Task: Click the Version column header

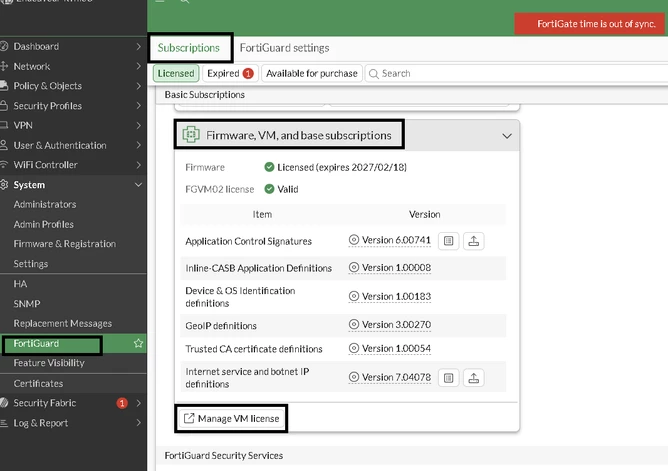Action: click(x=424, y=214)
